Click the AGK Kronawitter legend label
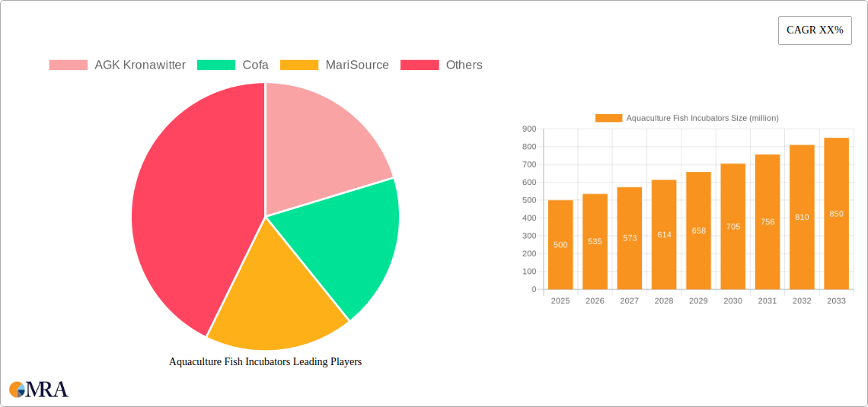The image size is (868, 407). [x=140, y=65]
